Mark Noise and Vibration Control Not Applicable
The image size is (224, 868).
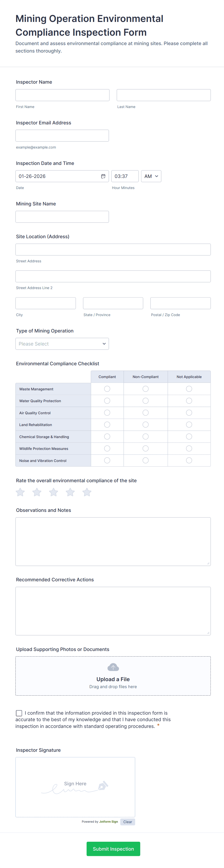click(x=189, y=460)
